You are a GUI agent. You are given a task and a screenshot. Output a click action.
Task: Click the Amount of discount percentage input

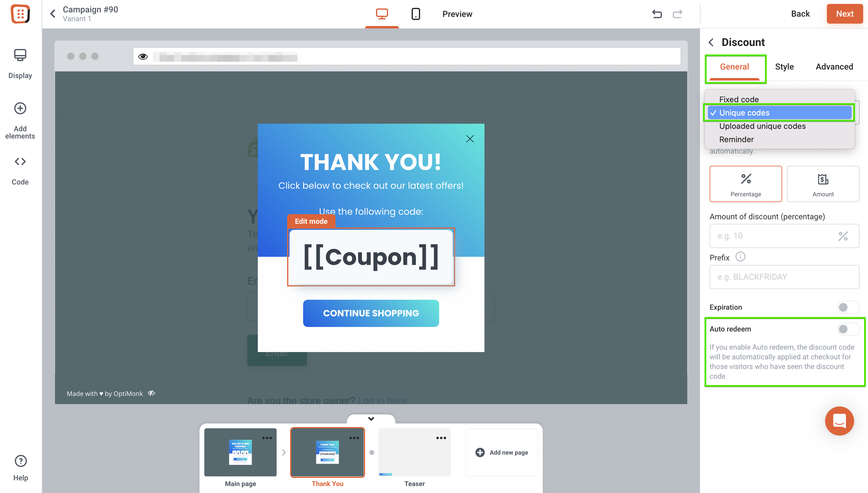[777, 235]
